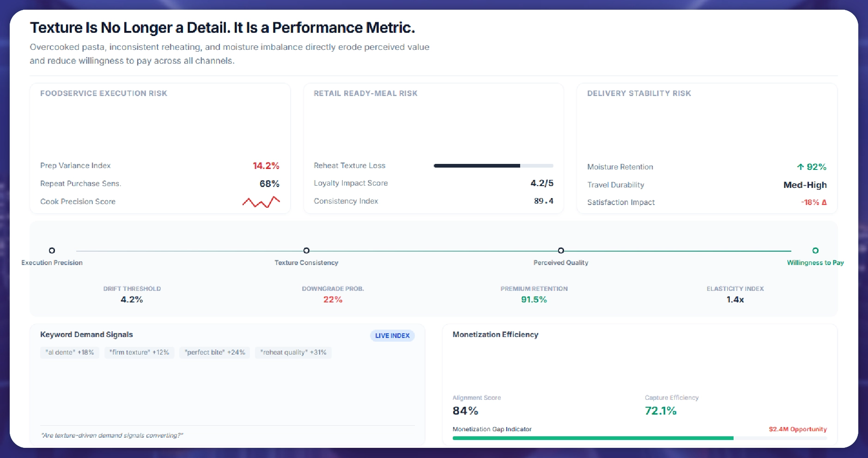Click the Reheat Texture Loss progress bar

493,165
